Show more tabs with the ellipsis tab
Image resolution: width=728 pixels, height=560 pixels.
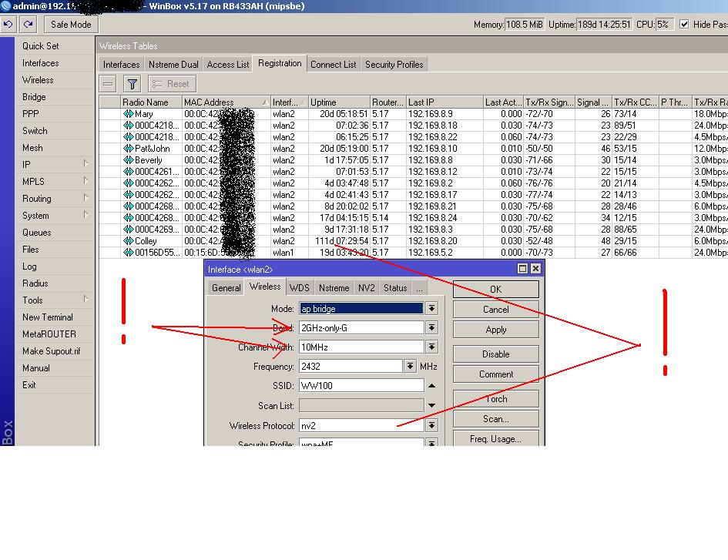(419, 288)
